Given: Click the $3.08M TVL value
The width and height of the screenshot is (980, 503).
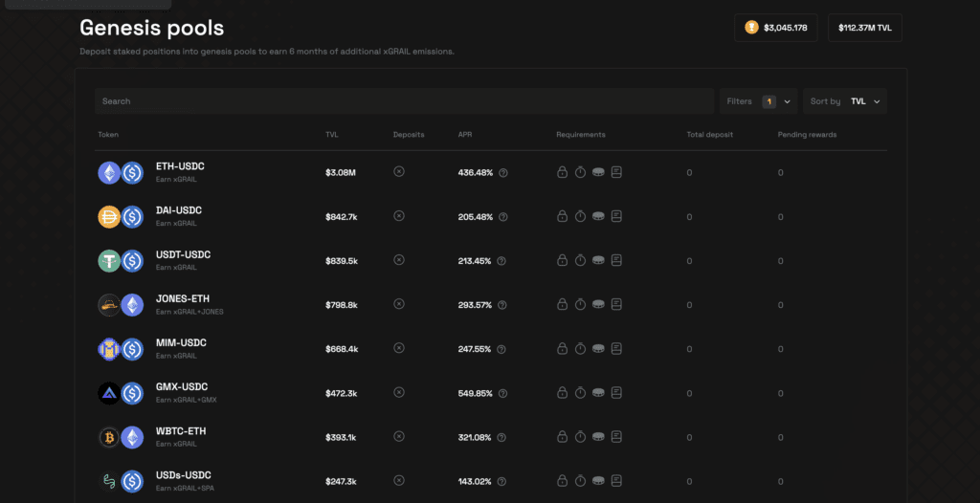Looking at the screenshot, I should [x=341, y=172].
